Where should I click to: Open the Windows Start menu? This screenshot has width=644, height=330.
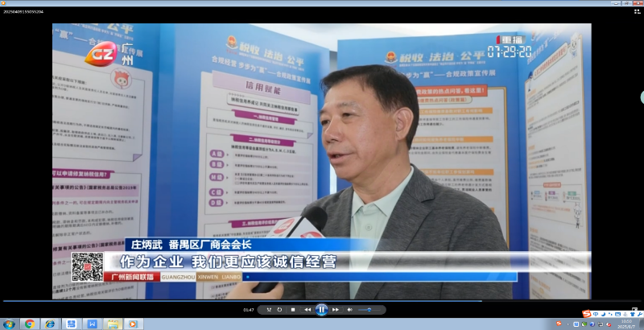(9, 324)
